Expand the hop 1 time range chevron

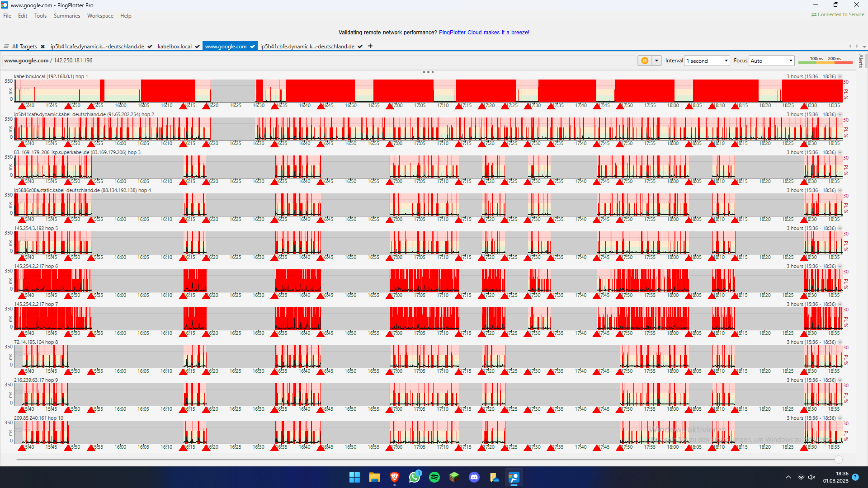pos(840,76)
